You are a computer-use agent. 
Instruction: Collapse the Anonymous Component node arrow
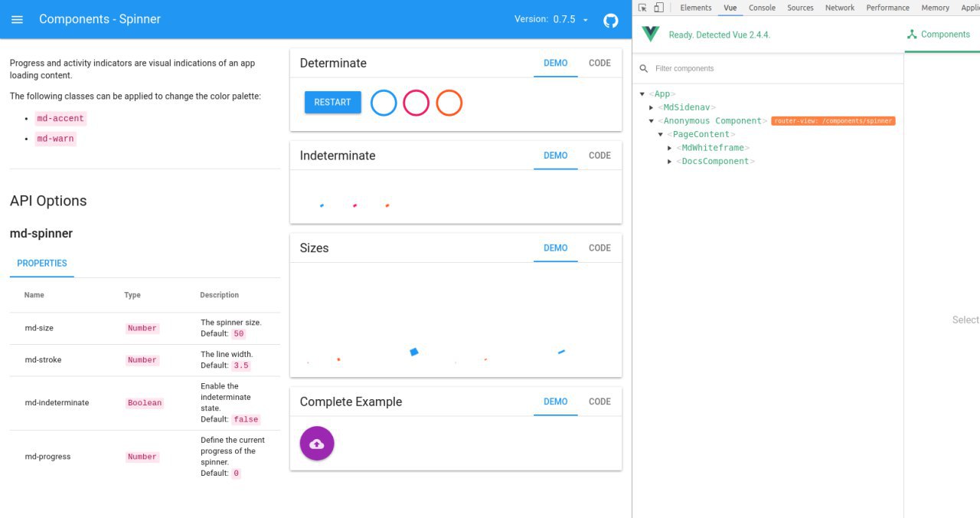pyautogui.click(x=652, y=121)
